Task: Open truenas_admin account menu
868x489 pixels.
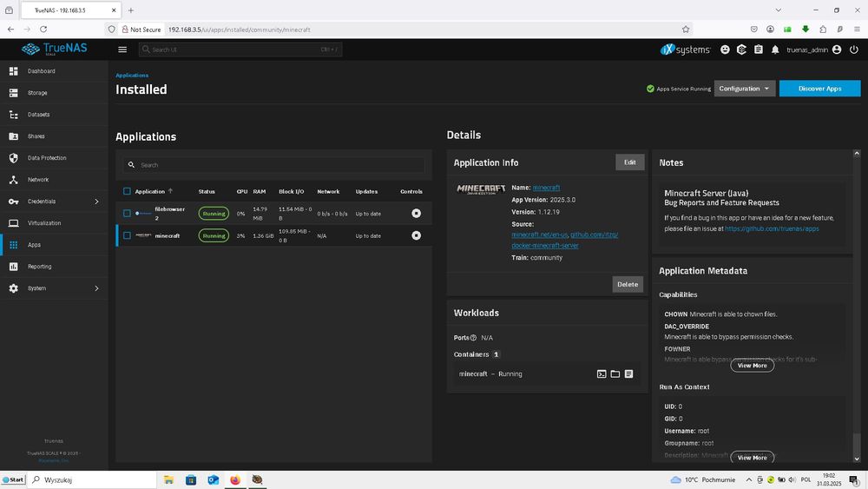Action: point(814,50)
